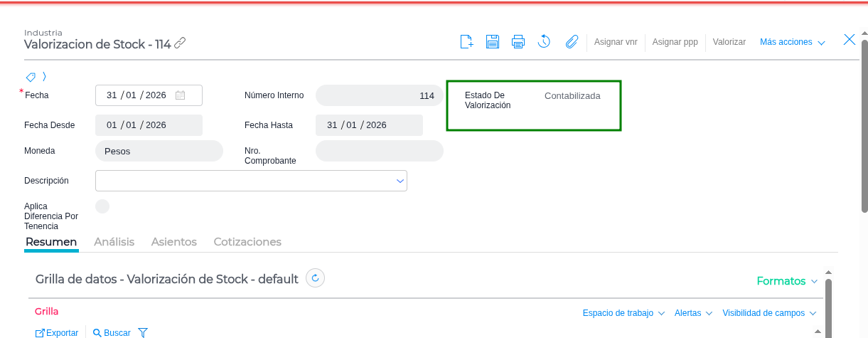This screenshot has height=338, width=868.
Task: Click the new document icon
Action: (466, 42)
